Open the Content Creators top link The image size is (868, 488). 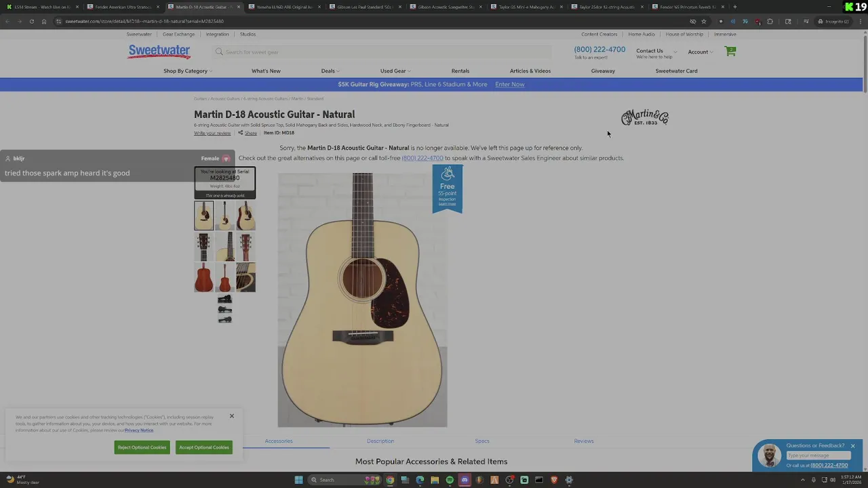(x=599, y=34)
